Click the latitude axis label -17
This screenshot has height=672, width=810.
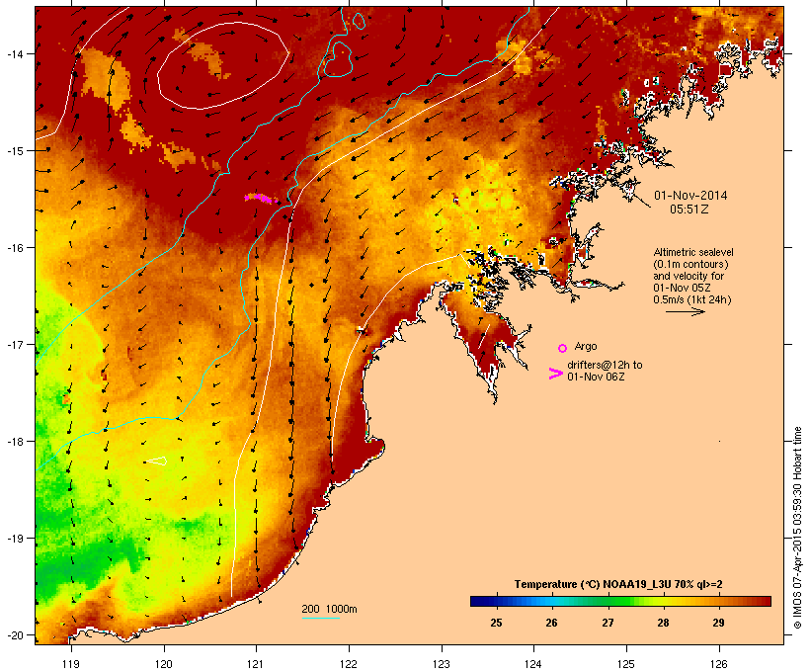tap(14, 344)
